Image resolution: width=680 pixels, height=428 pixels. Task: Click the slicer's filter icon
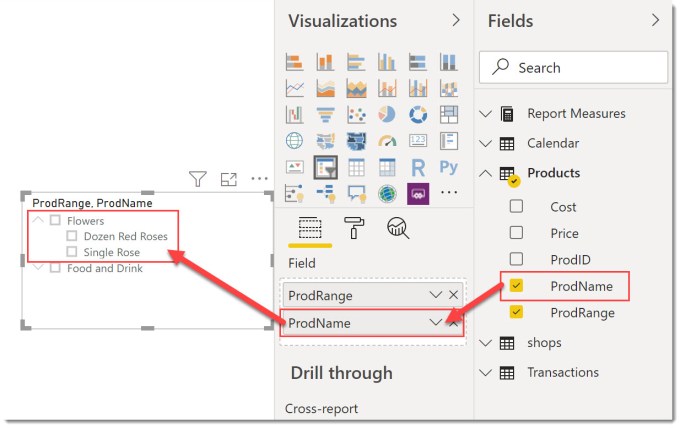tap(198, 179)
